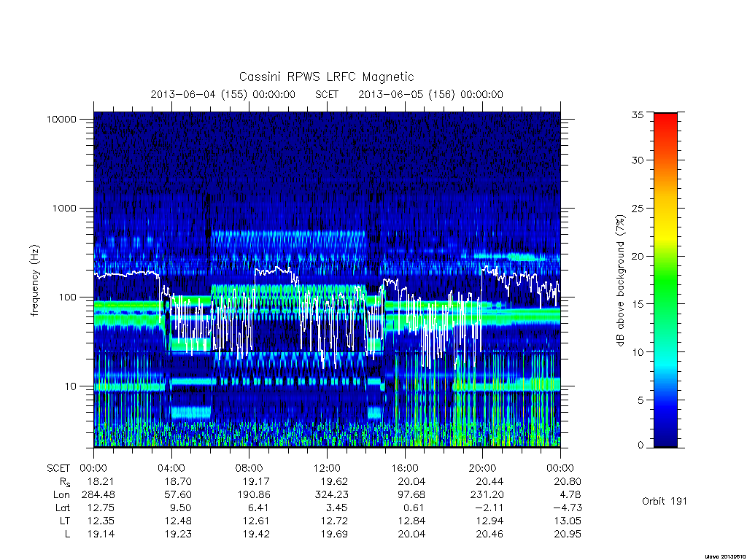The height and width of the screenshot is (560, 747).
Task: Click the Lon value "190.86"
Action: pyautogui.click(x=253, y=495)
